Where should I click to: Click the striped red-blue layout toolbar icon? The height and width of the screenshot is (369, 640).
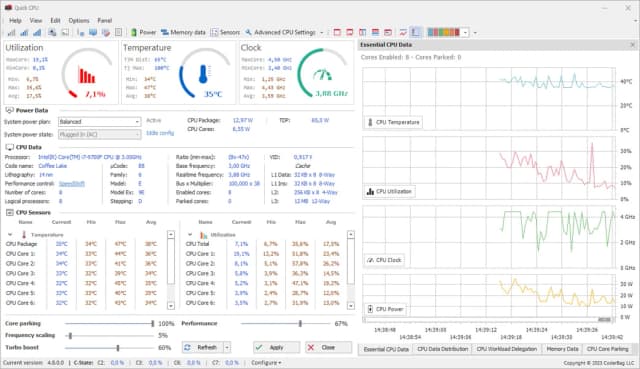tap(376, 32)
